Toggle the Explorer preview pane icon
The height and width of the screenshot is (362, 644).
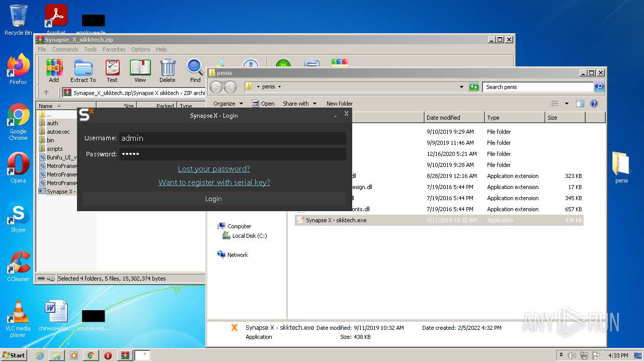tap(580, 104)
